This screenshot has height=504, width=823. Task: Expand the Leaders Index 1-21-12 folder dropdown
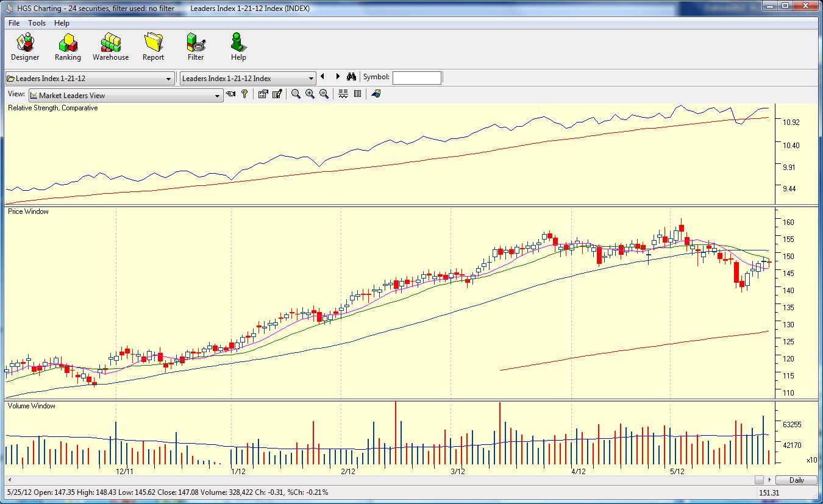(x=169, y=79)
